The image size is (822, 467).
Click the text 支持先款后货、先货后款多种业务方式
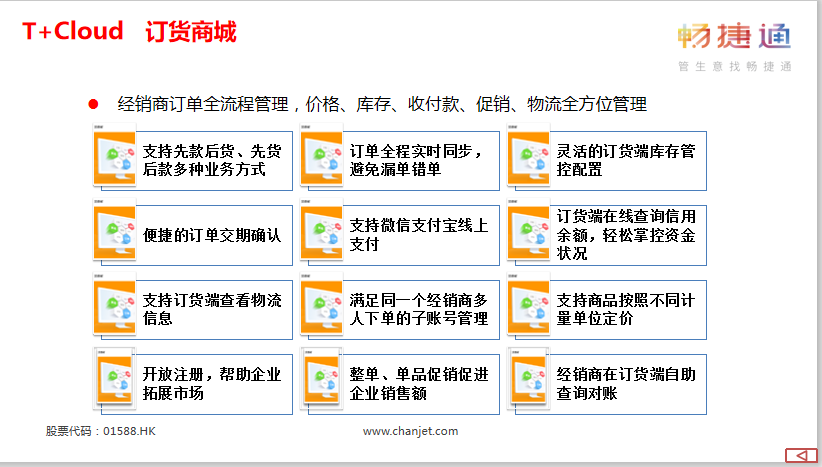pyautogui.click(x=212, y=160)
